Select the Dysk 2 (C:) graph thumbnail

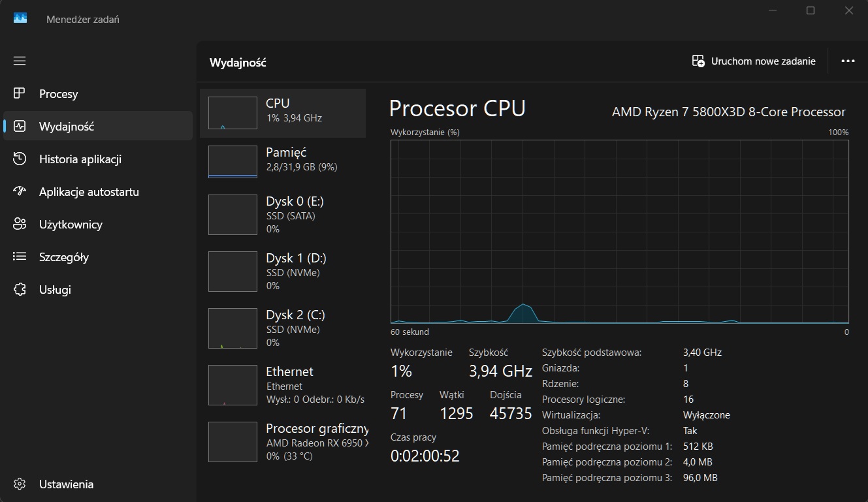click(233, 328)
